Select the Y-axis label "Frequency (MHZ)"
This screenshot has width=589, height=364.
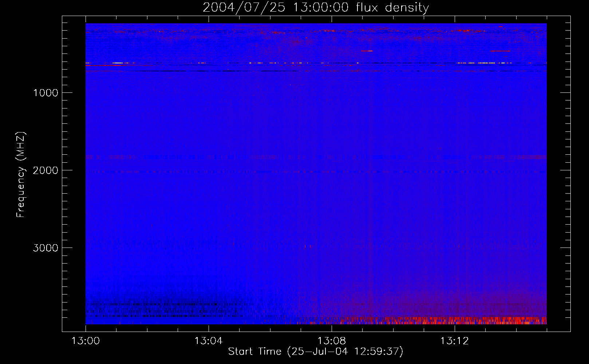[x=21, y=175]
